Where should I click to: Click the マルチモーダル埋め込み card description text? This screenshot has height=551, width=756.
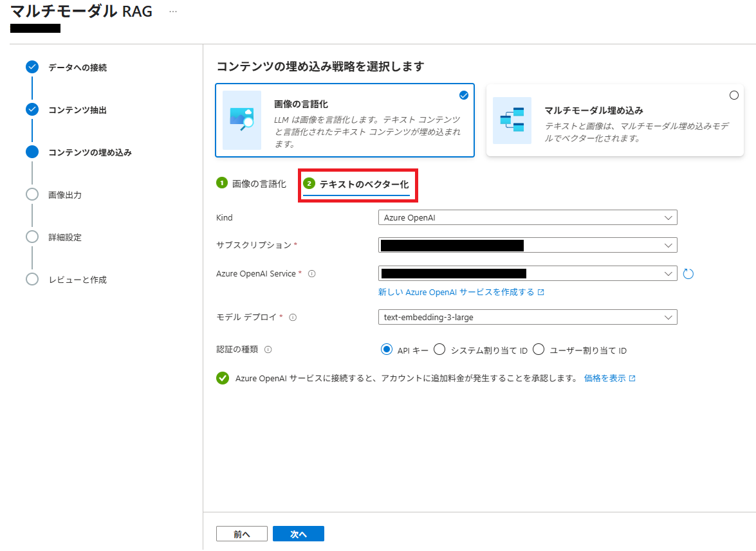(x=636, y=132)
